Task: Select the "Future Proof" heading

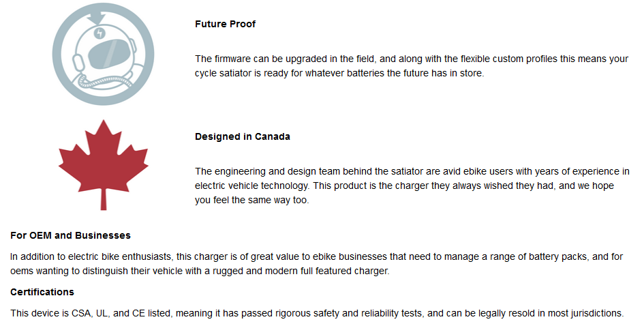Action: tap(225, 24)
